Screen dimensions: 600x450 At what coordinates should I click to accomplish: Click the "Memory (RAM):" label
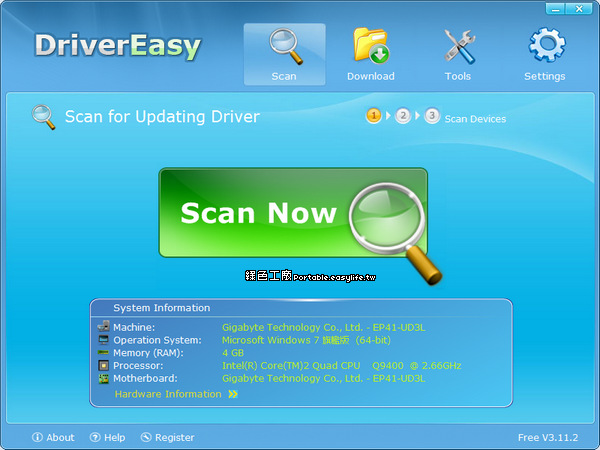pyautogui.click(x=148, y=353)
